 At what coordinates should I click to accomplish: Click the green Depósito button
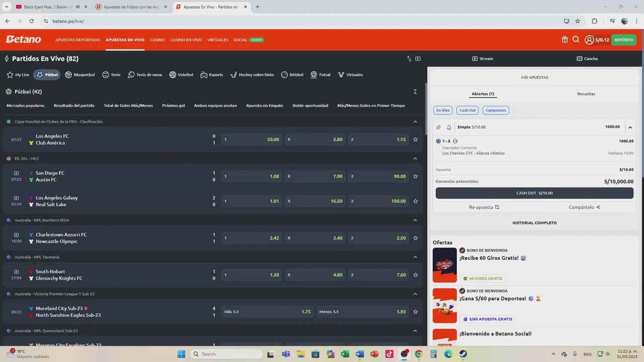click(x=624, y=40)
